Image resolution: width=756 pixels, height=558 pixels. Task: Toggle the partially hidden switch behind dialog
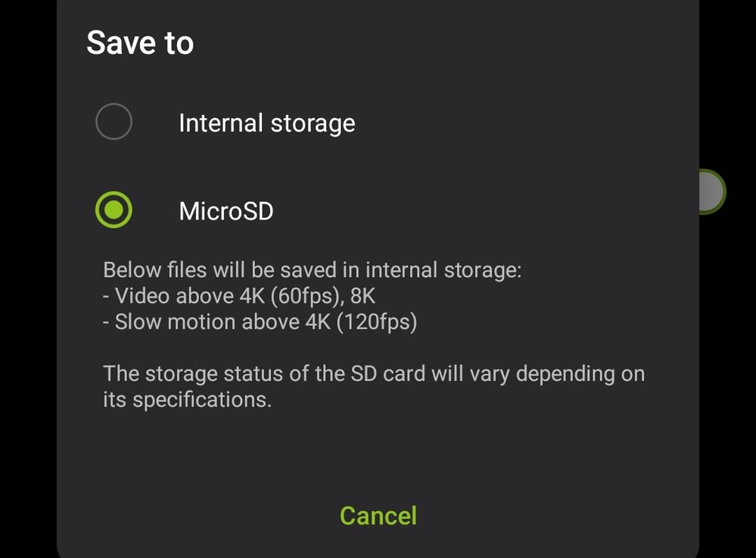(711, 192)
